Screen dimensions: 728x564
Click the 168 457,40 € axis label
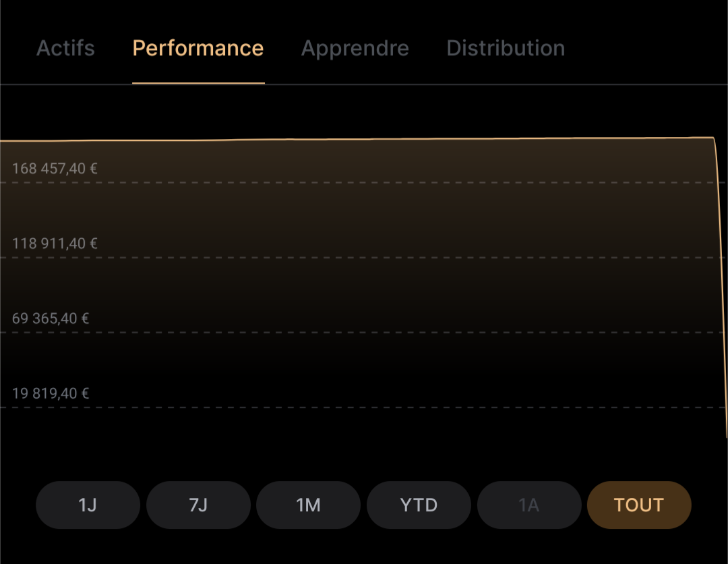coord(55,169)
